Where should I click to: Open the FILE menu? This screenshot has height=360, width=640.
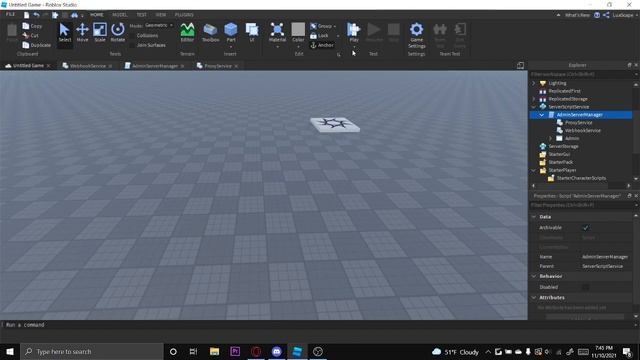click(x=10, y=15)
